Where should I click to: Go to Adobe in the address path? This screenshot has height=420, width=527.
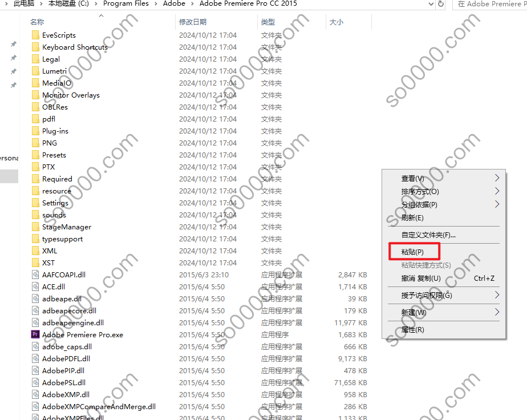tap(174, 3)
